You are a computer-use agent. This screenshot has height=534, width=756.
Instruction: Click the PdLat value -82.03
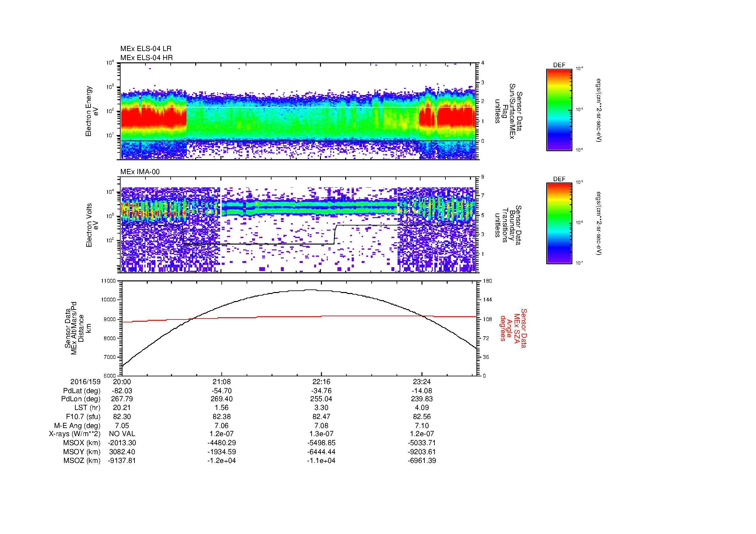pos(122,391)
